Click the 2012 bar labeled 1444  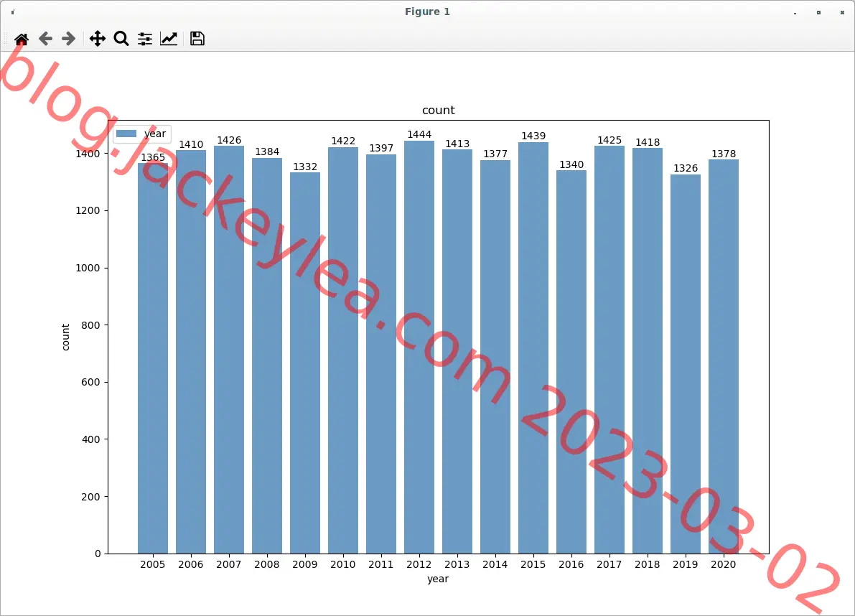click(419, 347)
